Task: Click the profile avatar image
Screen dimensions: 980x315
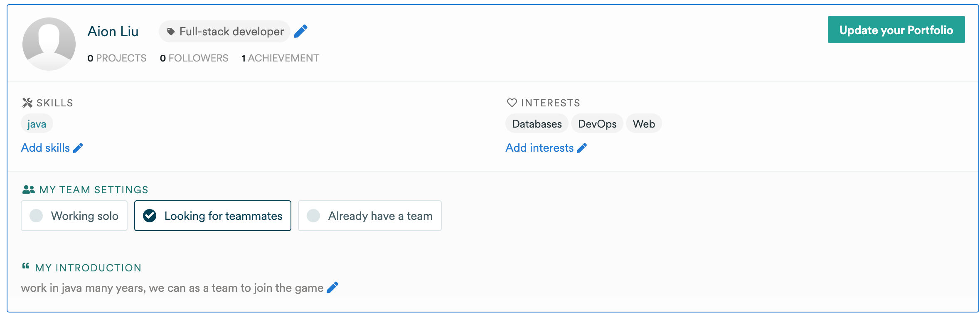Action: coord(49,44)
